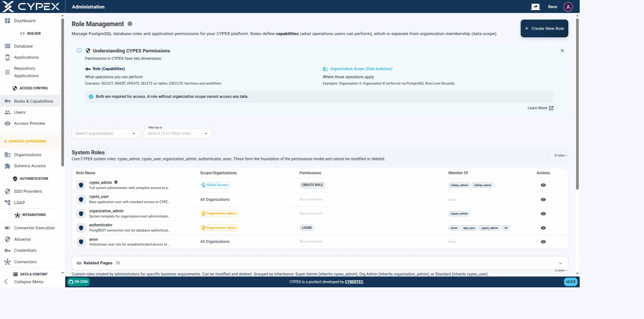Viewport: 644px width, 319px height.
Task: Click the eshop_admin member chip
Action: [459, 185]
